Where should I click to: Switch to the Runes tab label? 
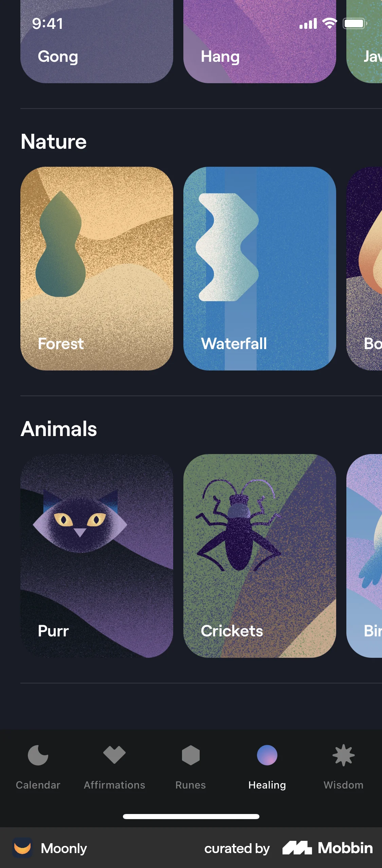click(x=190, y=785)
